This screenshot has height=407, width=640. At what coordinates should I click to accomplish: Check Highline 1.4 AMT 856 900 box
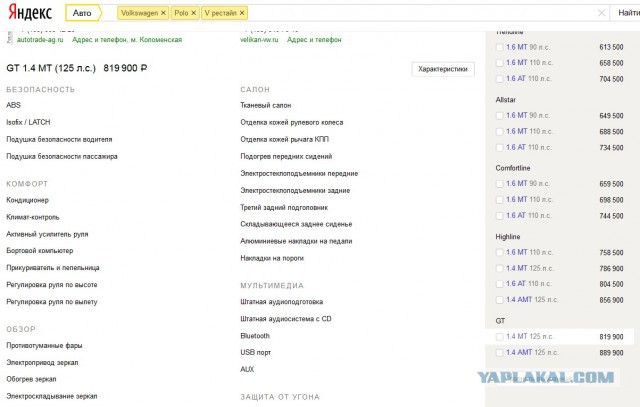(x=499, y=300)
